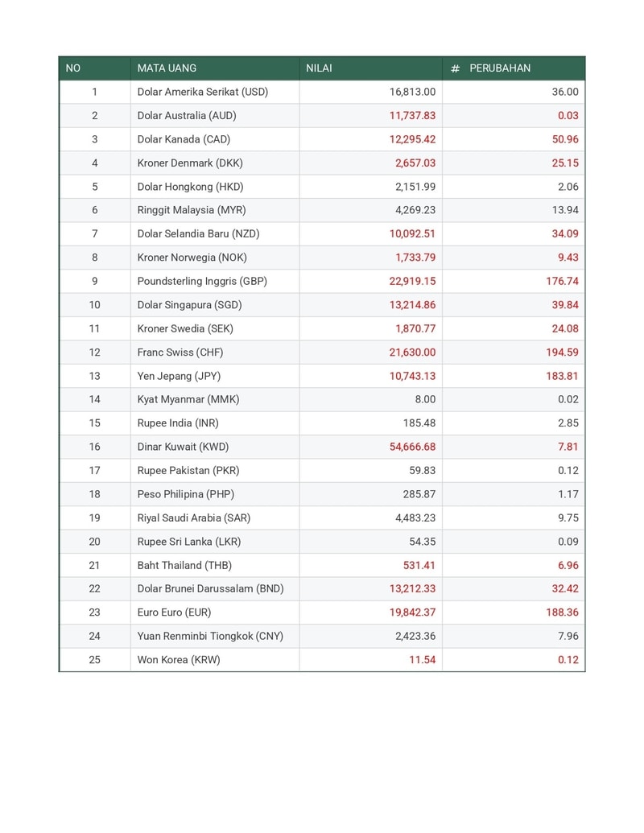Click the NILAI column header

pos(319,68)
